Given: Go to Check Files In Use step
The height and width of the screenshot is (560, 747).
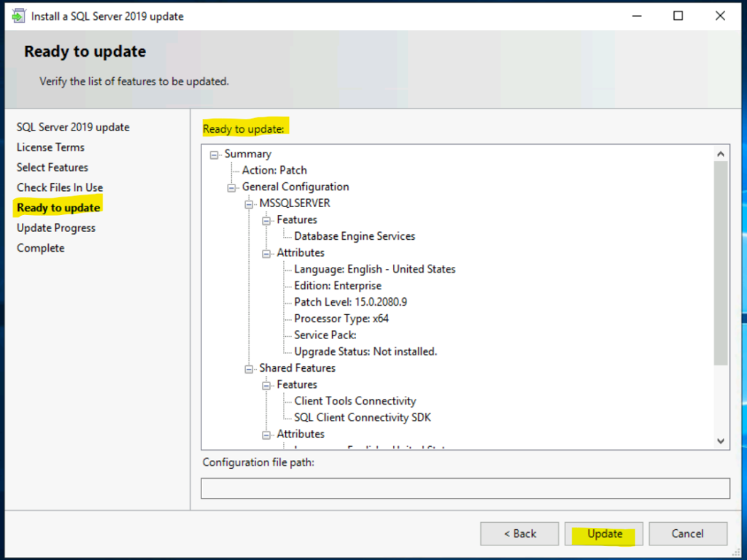Looking at the screenshot, I should point(60,187).
